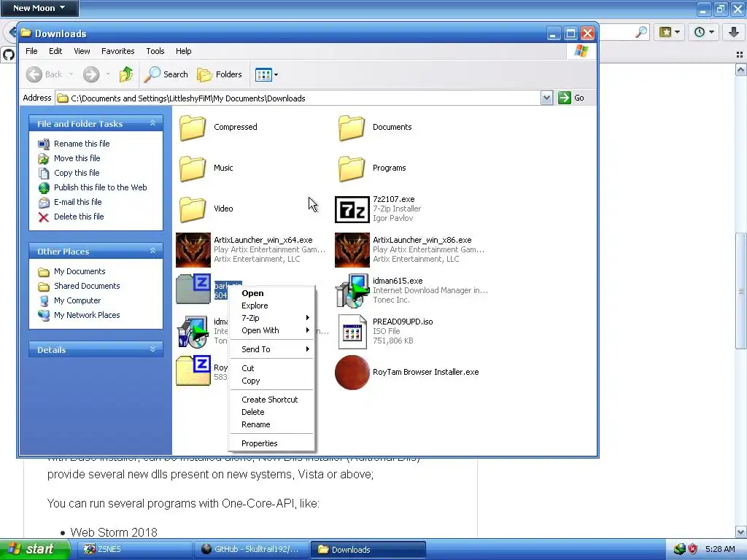The height and width of the screenshot is (560, 747).
Task: Collapse the Other Places panel
Action: click(153, 251)
